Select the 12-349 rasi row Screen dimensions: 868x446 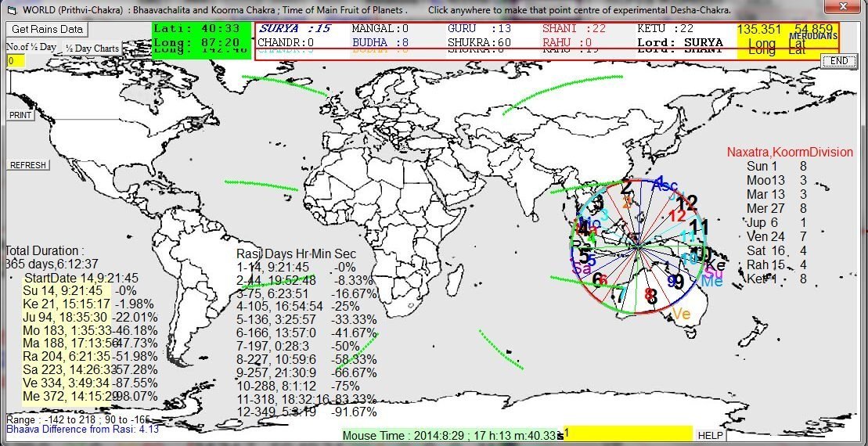click(307, 412)
